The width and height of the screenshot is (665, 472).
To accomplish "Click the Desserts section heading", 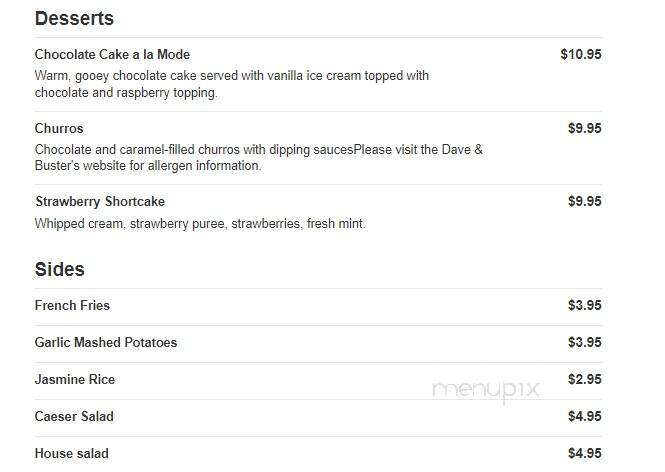I will point(74,19).
